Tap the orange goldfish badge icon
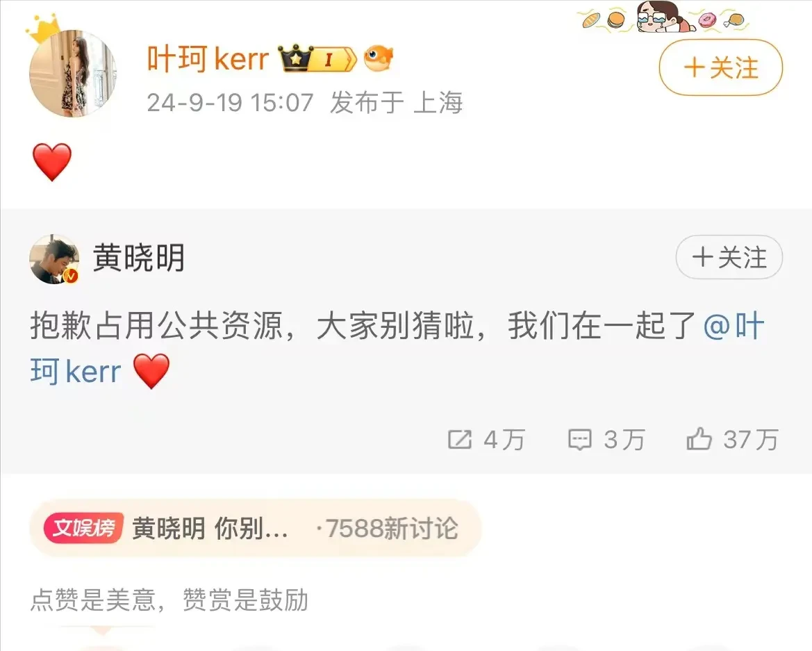The width and height of the screenshot is (812, 651). click(379, 58)
